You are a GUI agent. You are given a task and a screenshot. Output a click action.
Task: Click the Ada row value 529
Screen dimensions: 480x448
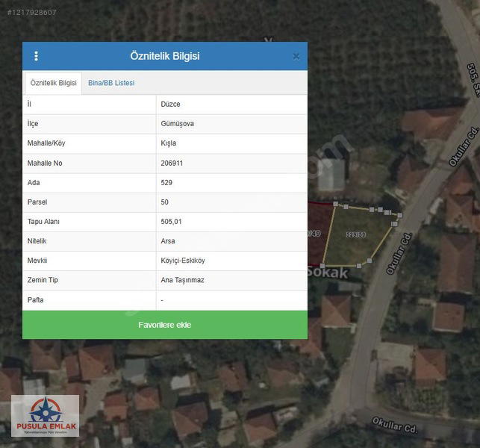pyautogui.click(x=166, y=182)
